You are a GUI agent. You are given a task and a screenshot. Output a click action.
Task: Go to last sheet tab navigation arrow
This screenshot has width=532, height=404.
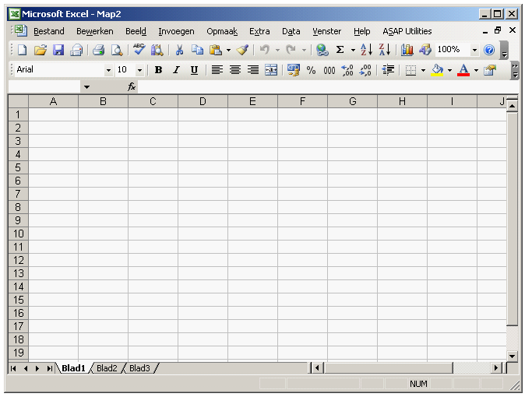(50, 368)
